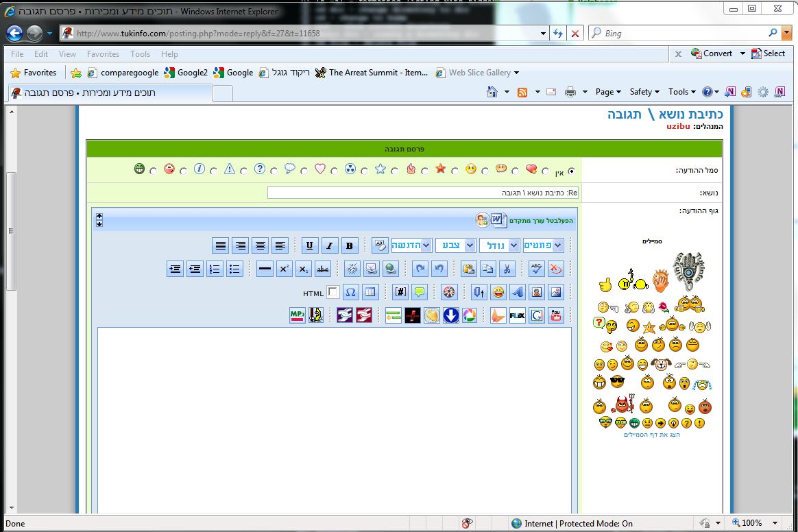Apply Underline formatting in editor
The width and height of the screenshot is (798, 532).
pos(309,245)
